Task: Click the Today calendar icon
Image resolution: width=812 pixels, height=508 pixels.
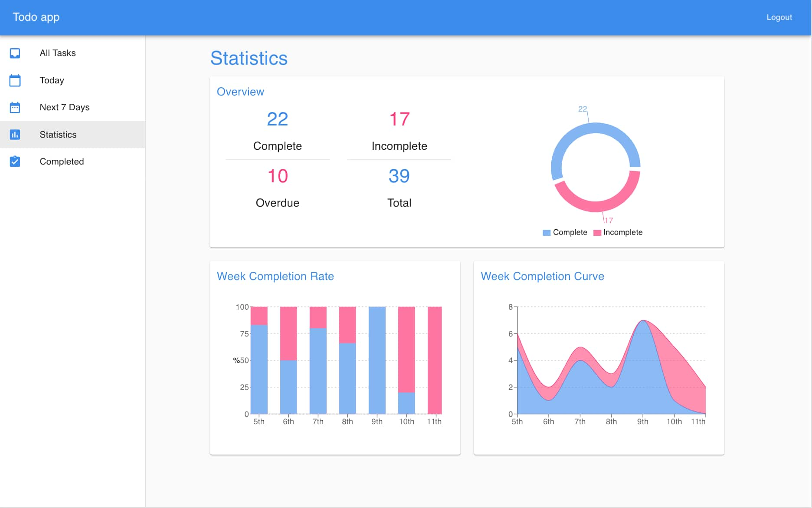Action: pos(15,80)
